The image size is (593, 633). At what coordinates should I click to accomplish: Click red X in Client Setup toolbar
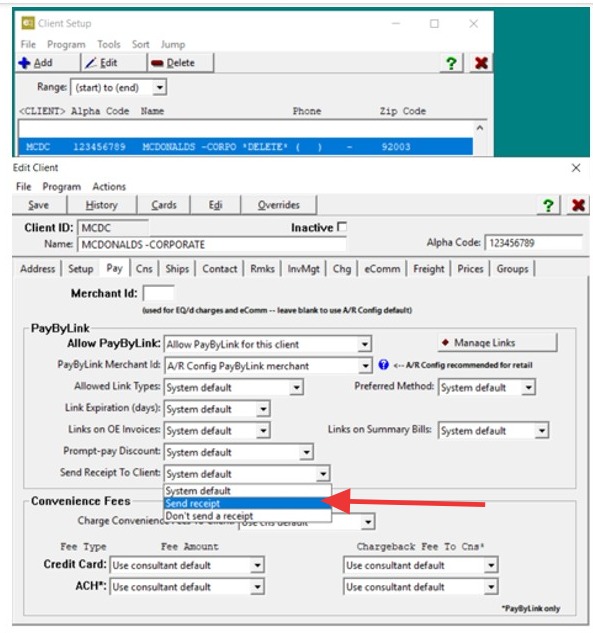click(481, 63)
